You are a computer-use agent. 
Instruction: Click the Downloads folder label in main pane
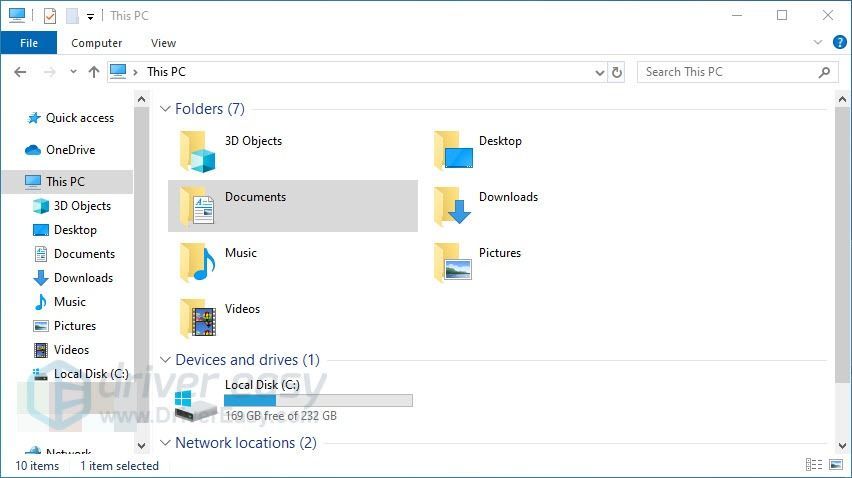point(508,197)
